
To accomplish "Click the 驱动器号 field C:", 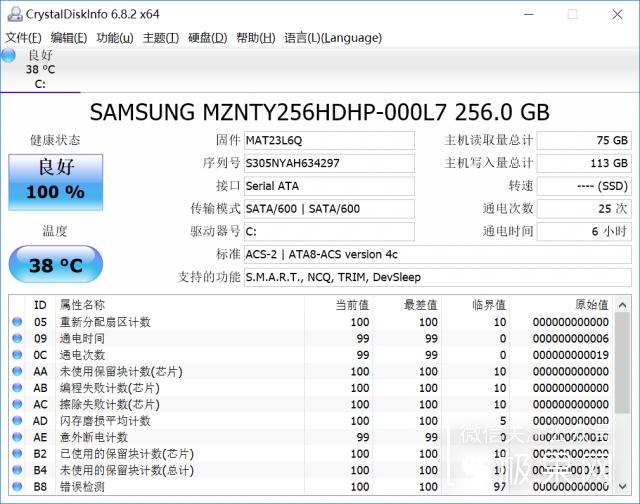I will [329, 232].
